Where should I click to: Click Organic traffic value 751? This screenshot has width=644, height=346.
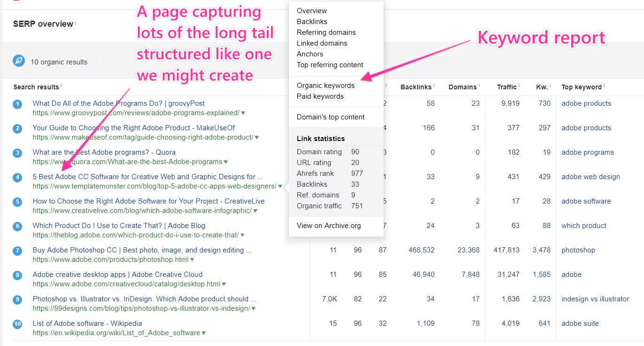[357, 206]
